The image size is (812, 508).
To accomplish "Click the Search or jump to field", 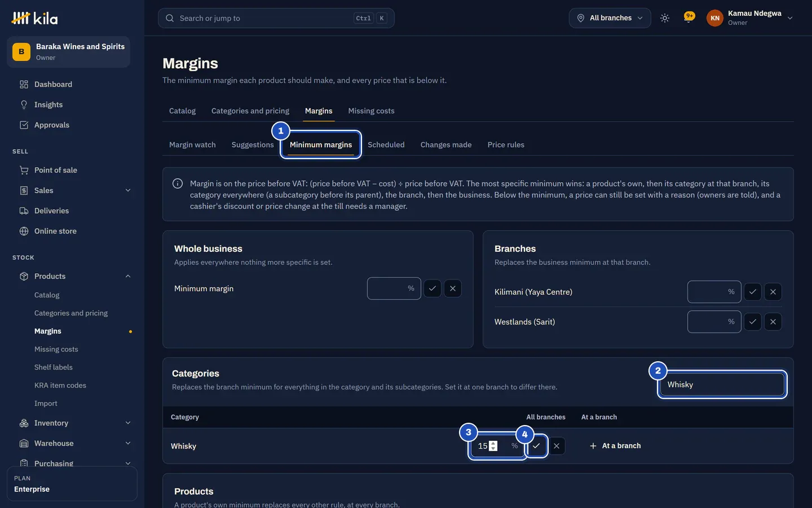I will pyautogui.click(x=276, y=18).
